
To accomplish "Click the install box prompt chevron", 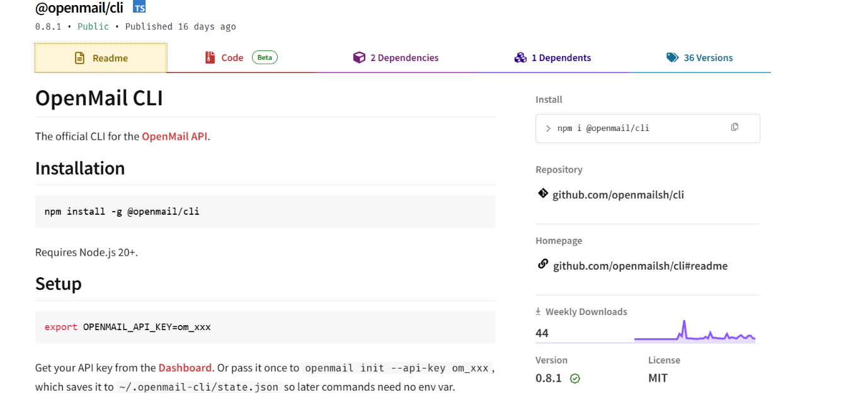I will (x=548, y=129).
